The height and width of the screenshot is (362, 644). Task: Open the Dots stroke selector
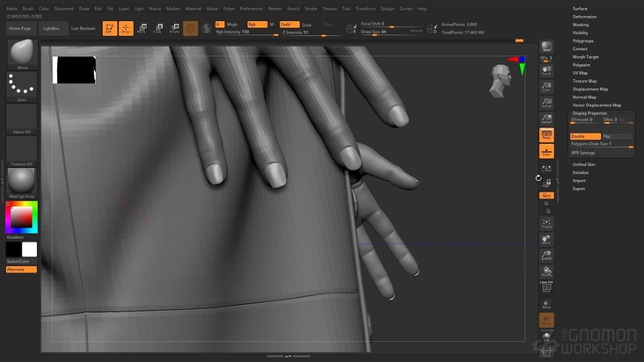(x=22, y=86)
